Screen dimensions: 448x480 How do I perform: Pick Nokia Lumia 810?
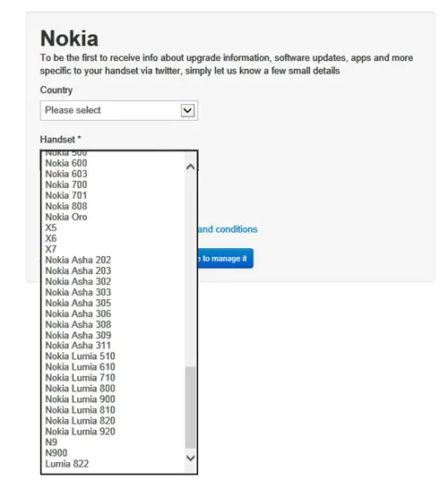tap(113, 409)
